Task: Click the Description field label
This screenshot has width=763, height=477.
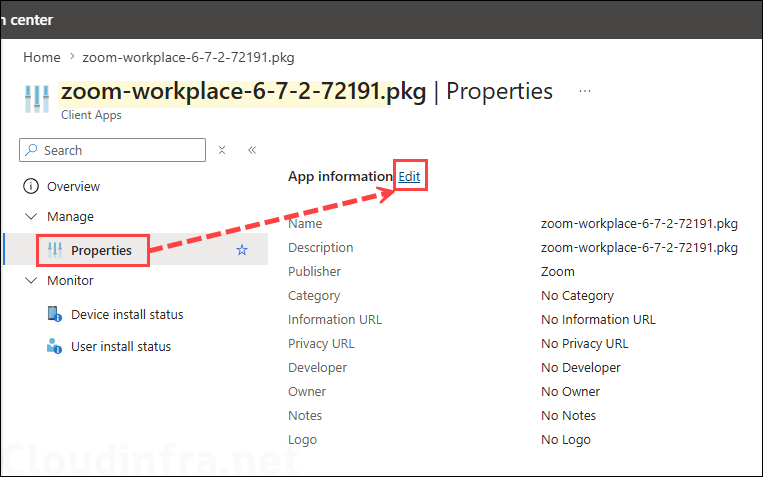Action: (321, 248)
